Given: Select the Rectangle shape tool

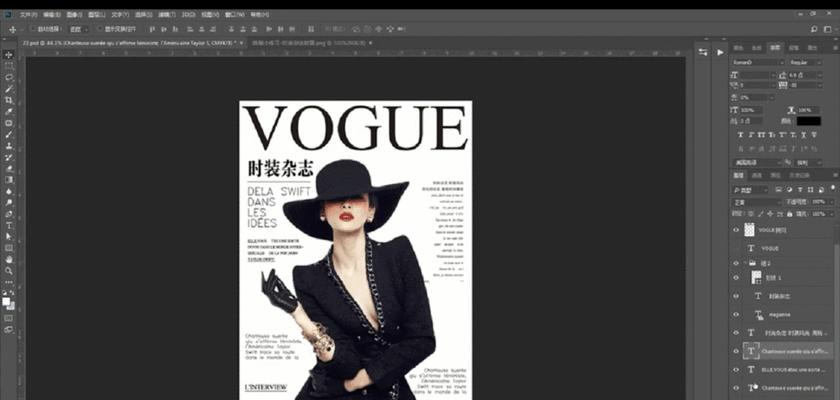Looking at the screenshot, I should click(9, 248).
